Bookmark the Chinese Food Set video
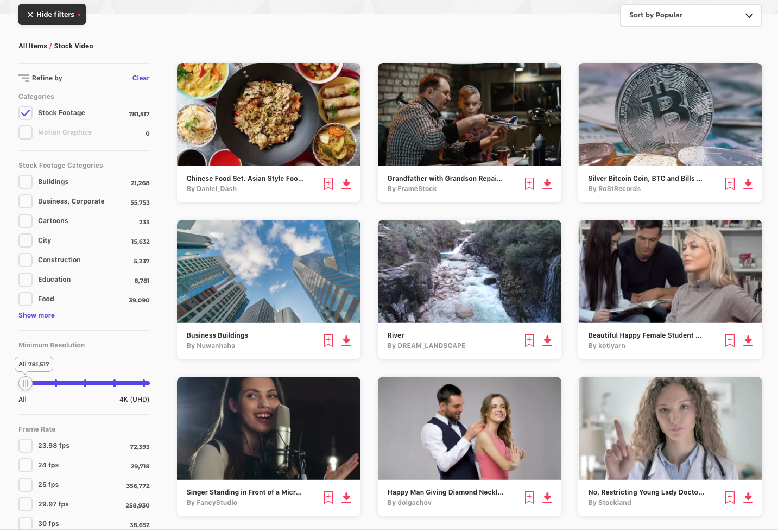 click(328, 183)
